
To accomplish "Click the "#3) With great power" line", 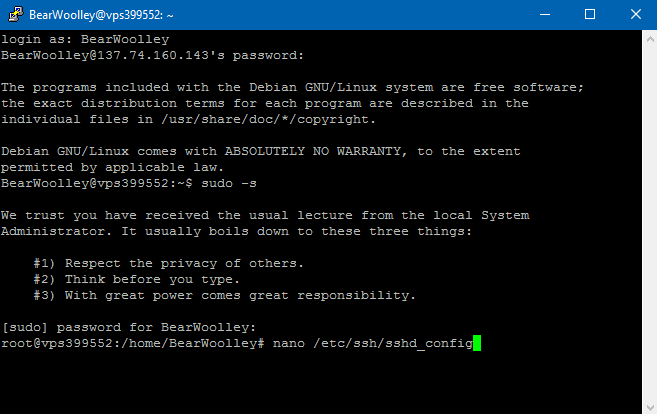I will (x=224, y=295).
